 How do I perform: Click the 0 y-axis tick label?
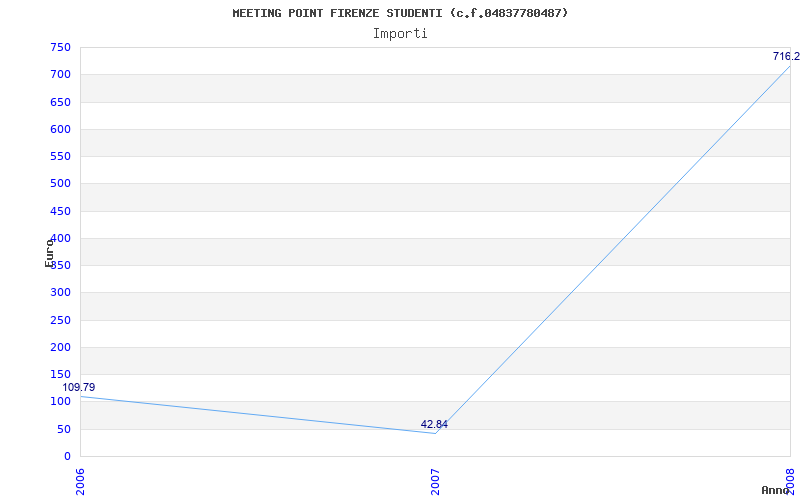tap(67, 456)
